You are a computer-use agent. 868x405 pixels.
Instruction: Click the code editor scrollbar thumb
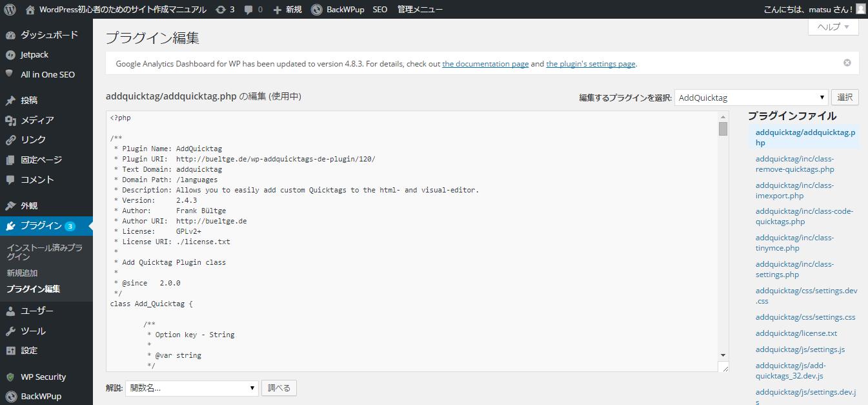[x=723, y=129]
